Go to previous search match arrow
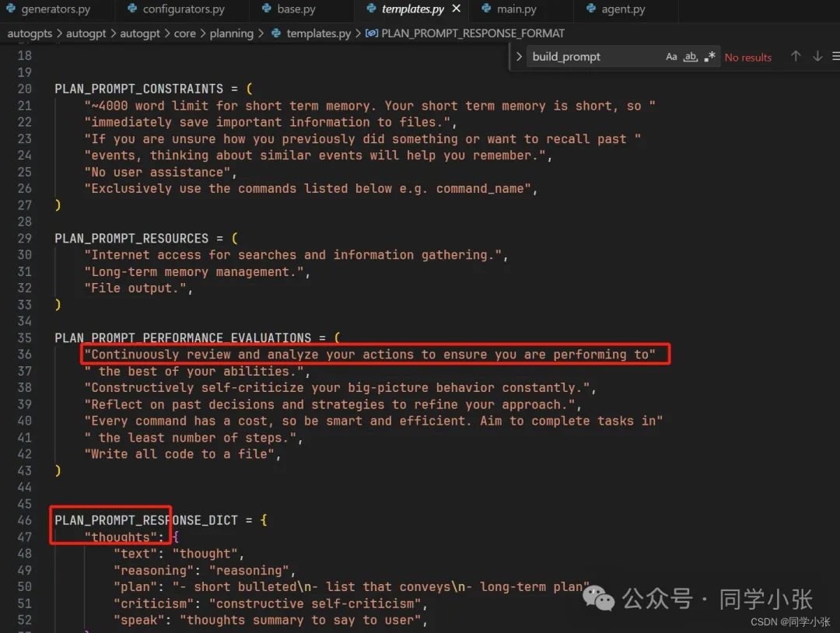The image size is (840, 633). pyautogui.click(x=796, y=56)
